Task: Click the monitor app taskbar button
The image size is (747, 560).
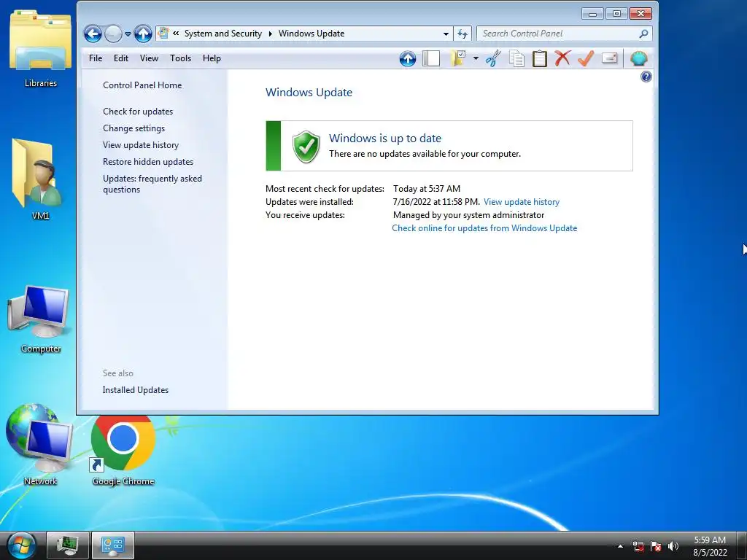Action: [68, 545]
